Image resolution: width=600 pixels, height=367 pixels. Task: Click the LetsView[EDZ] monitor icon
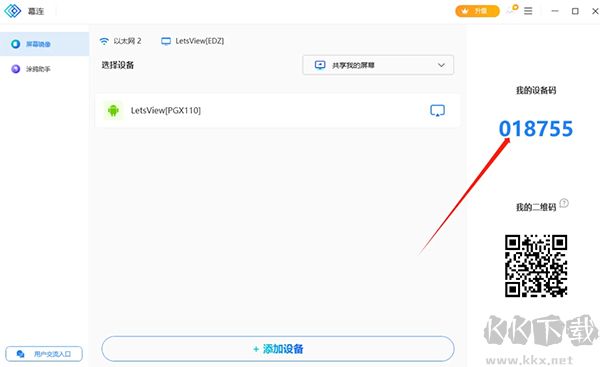pyautogui.click(x=166, y=41)
